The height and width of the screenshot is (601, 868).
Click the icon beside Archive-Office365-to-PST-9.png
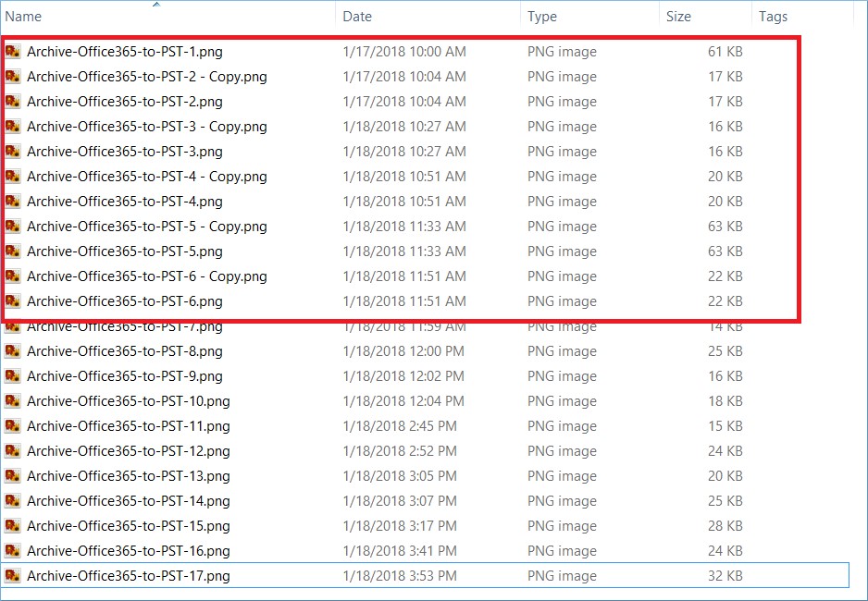(x=14, y=375)
